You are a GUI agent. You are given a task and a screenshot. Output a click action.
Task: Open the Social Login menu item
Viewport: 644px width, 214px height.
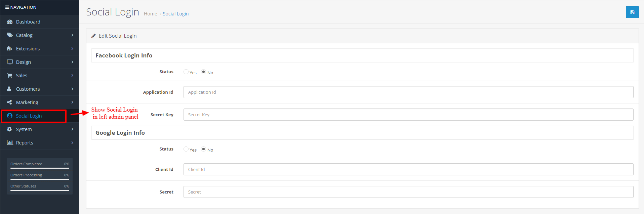[x=29, y=116]
